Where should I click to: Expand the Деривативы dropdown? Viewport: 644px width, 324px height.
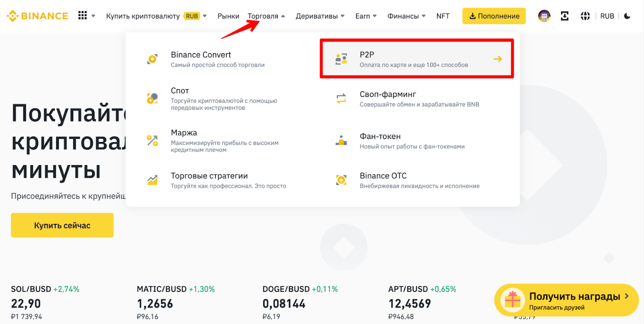point(320,16)
